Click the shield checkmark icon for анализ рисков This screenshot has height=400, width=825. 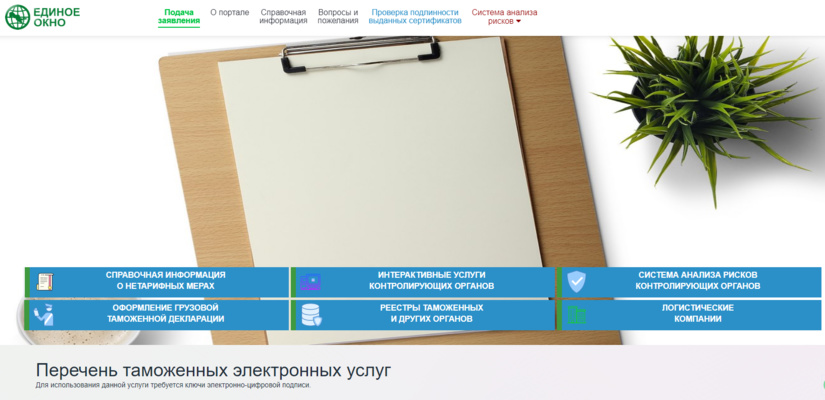[576, 282]
